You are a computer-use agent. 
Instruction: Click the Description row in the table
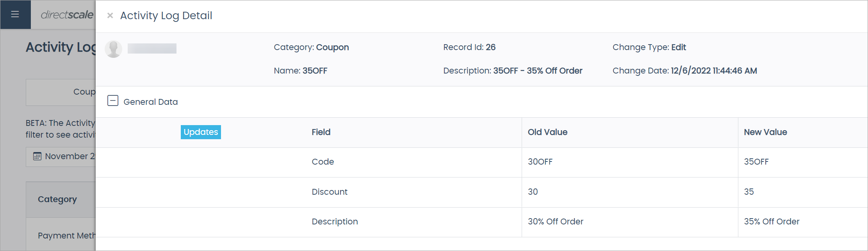pyautogui.click(x=335, y=221)
